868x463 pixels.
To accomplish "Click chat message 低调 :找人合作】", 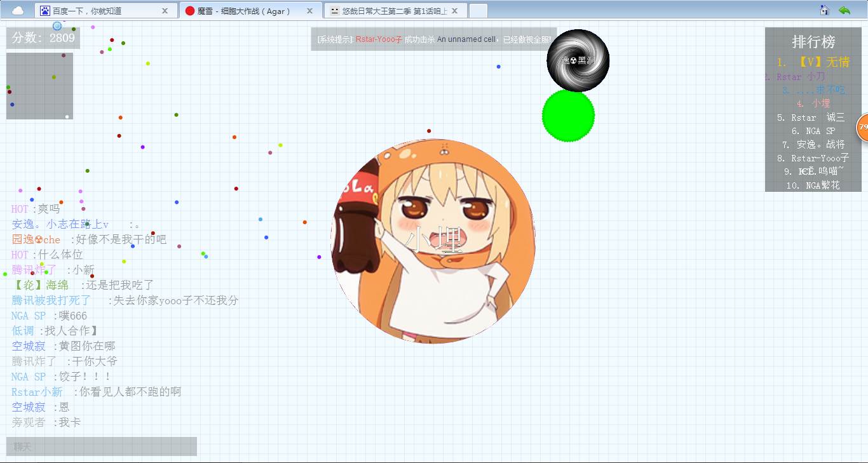I will point(55,331).
